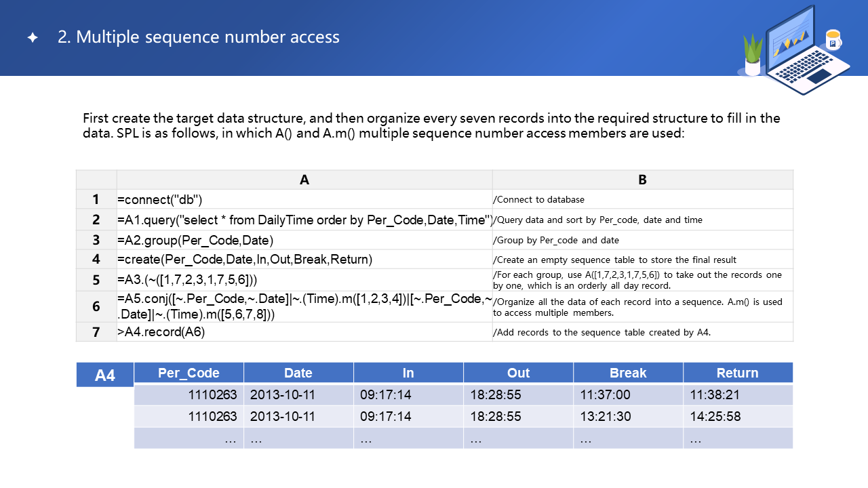Click the >A4.record(A6) cell

[304, 331]
